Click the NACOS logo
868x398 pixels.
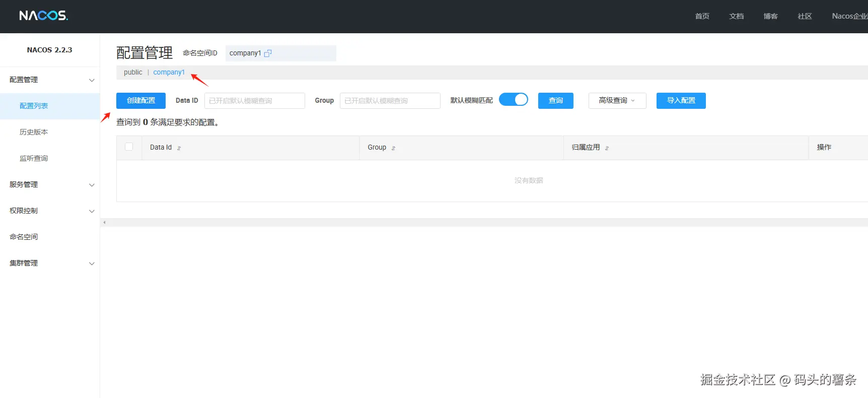click(43, 16)
